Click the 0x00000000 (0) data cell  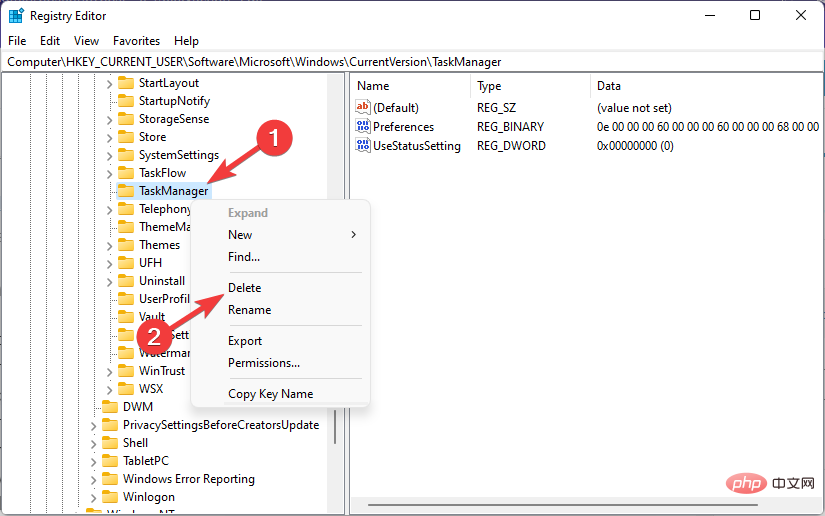(x=635, y=146)
